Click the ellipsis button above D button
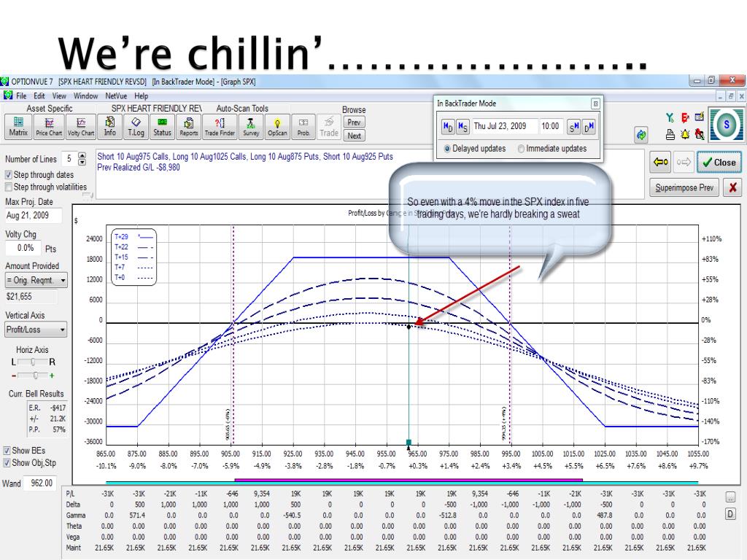 coord(730,497)
